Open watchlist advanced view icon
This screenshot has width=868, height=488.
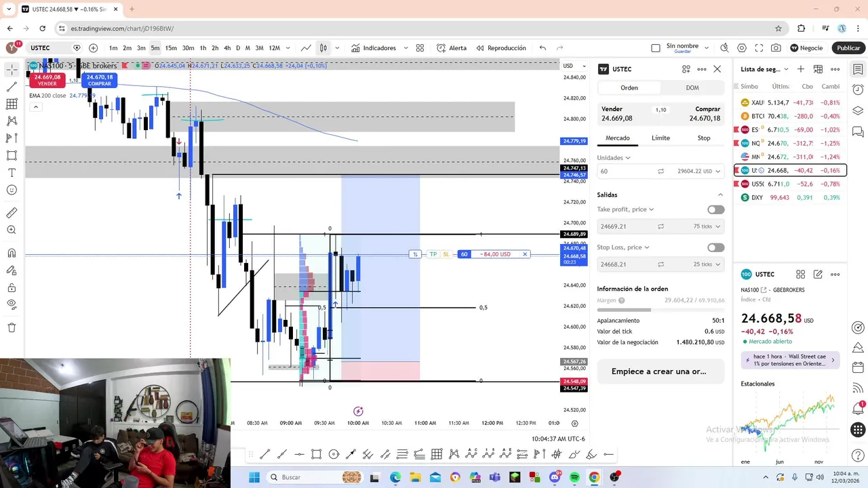tap(818, 69)
